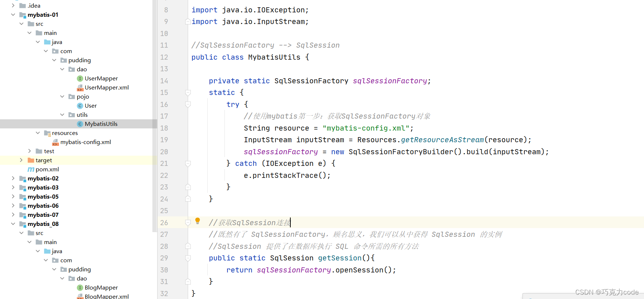
Task: Click the orange target folder icon
Action: (31, 160)
